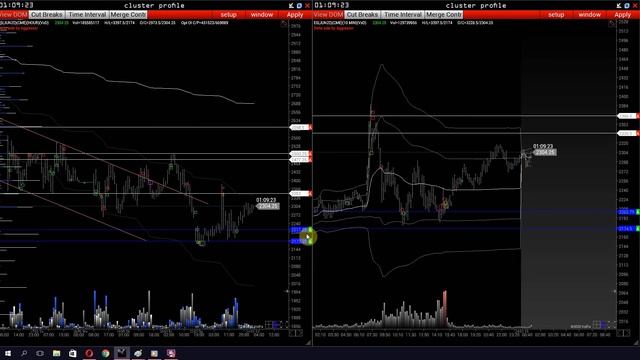Open View DOM in left chart window
Image resolution: width=640 pixels, height=360 pixels.
(x=13, y=15)
